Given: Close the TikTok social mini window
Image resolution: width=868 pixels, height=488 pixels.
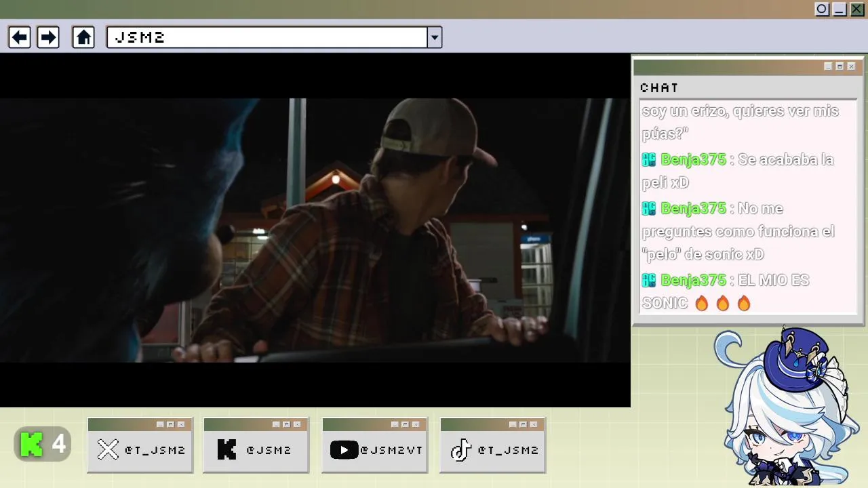Looking at the screenshot, I should [x=534, y=424].
